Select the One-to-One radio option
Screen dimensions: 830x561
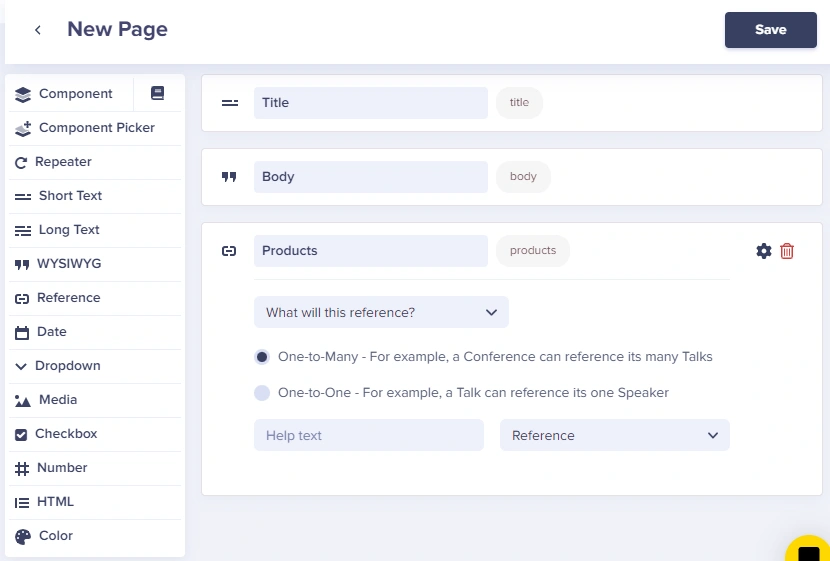tap(262, 393)
